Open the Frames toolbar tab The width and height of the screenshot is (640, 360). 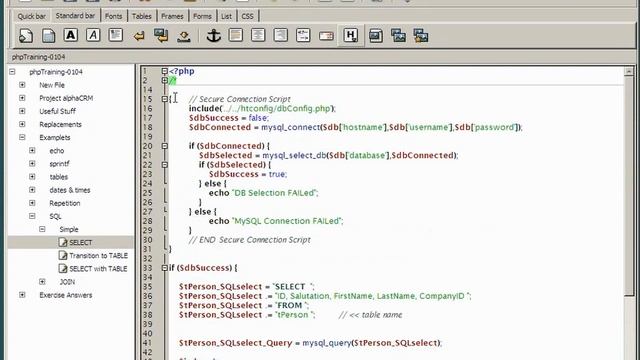coord(172,16)
